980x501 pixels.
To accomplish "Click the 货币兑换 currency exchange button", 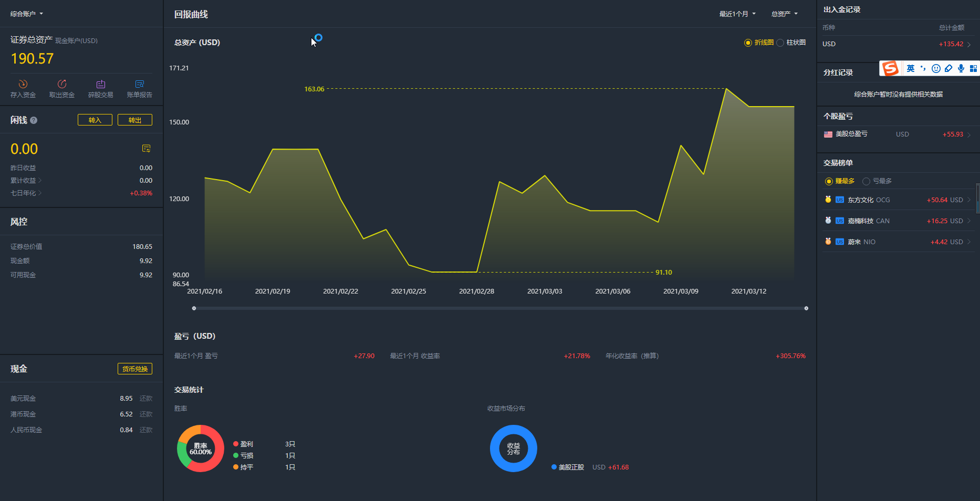I will [135, 369].
